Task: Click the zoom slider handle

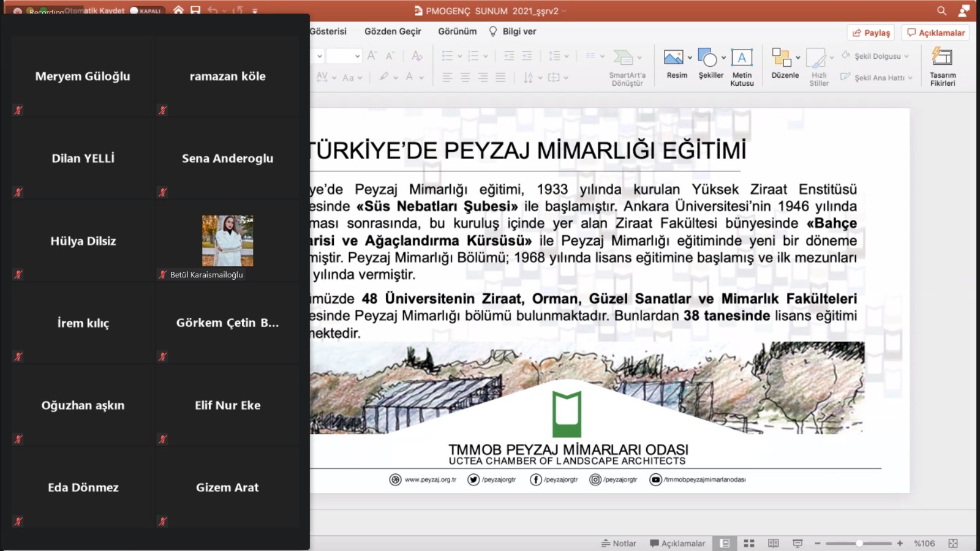Action: pyautogui.click(x=859, y=543)
